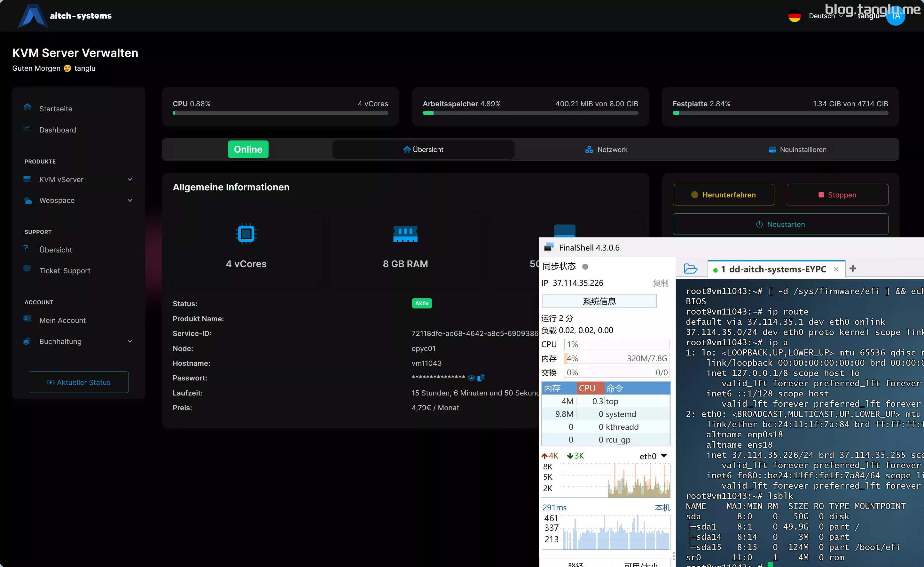Click the password copy icon
This screenshot has width=924, height=567.
(x=481, y=378)
